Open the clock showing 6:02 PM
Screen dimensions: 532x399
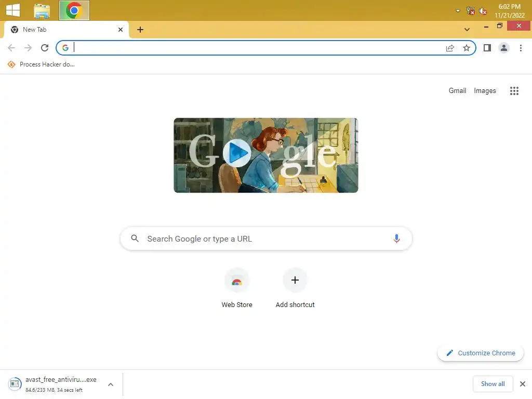[x=509, y=11]
